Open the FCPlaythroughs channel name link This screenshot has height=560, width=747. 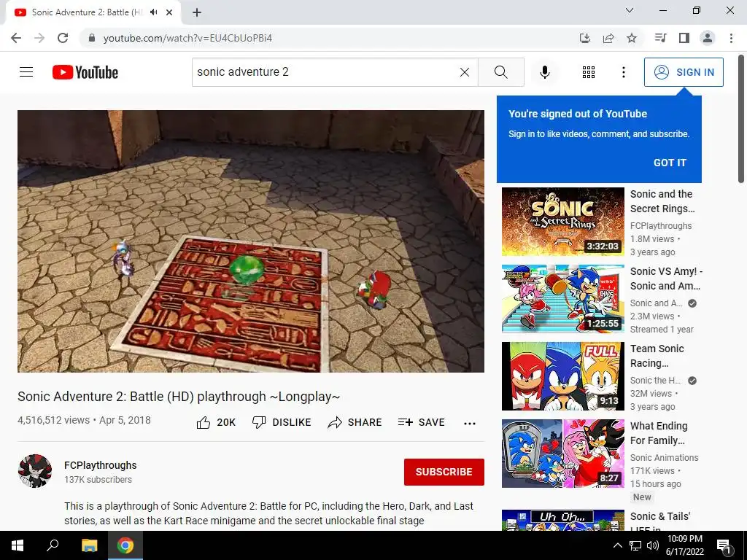click(x=101, y=465)
